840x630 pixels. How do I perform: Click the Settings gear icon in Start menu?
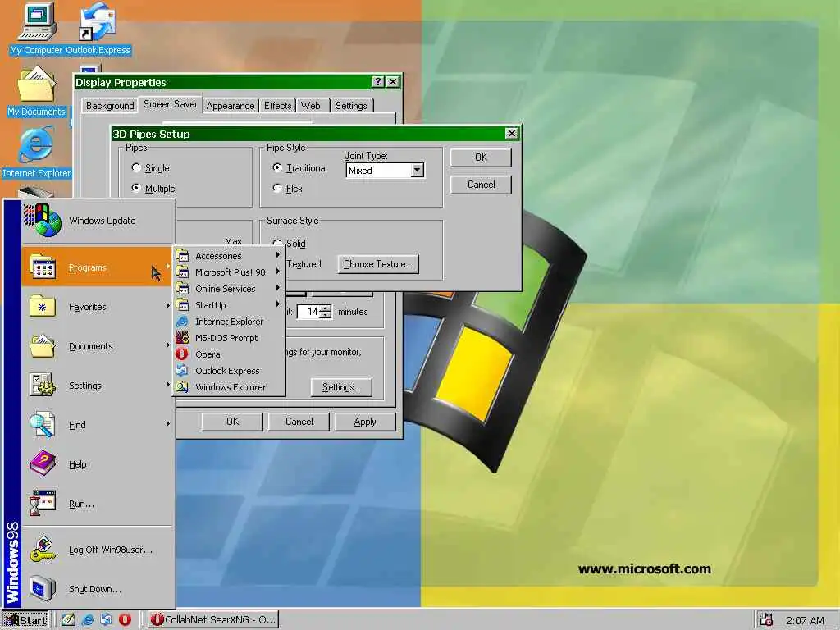coord(43,386)
